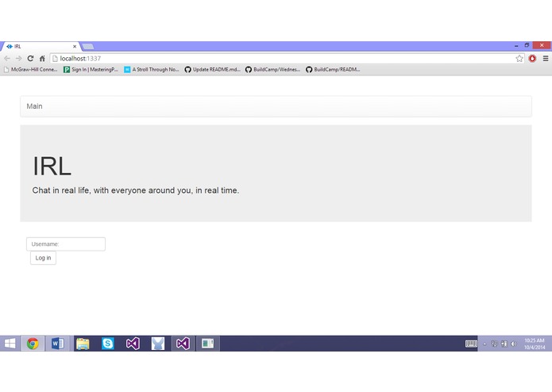Open the touch keyboard icon in the tray

tap(471, 344)
